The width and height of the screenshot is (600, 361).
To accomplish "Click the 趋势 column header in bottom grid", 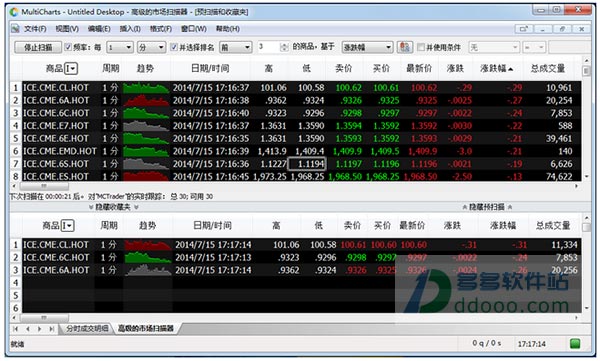I will [147, 225].
